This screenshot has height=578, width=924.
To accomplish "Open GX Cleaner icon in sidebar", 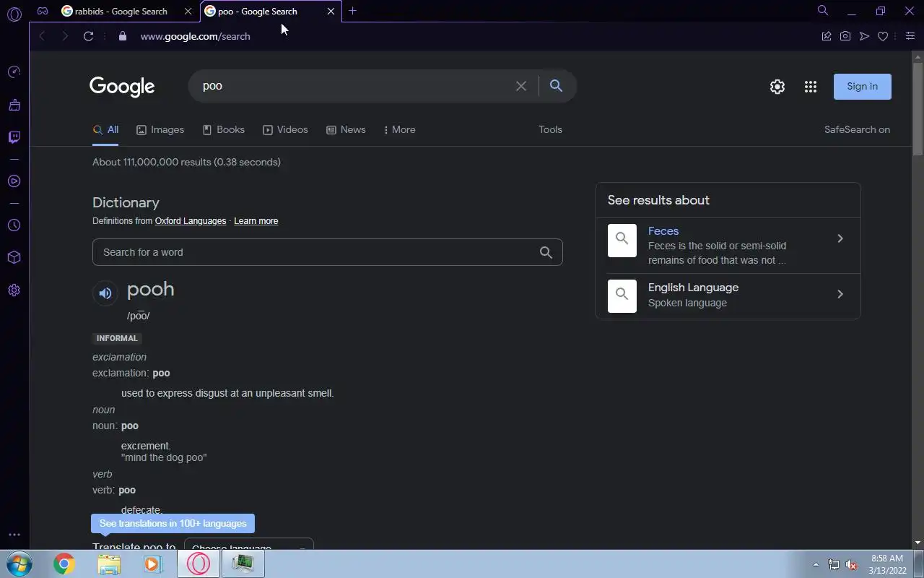I will [x=14, y=105].
